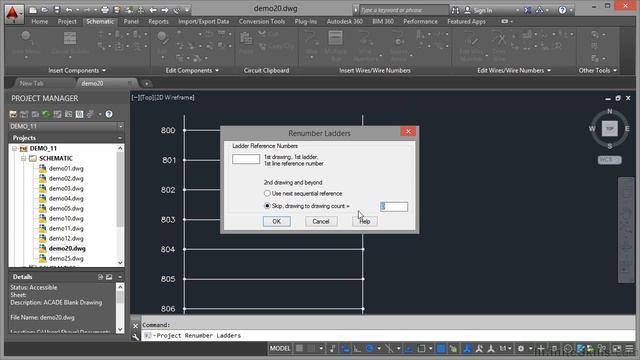Click the keyword search box
The image size is (640, 360).
(x=404, y=10)
